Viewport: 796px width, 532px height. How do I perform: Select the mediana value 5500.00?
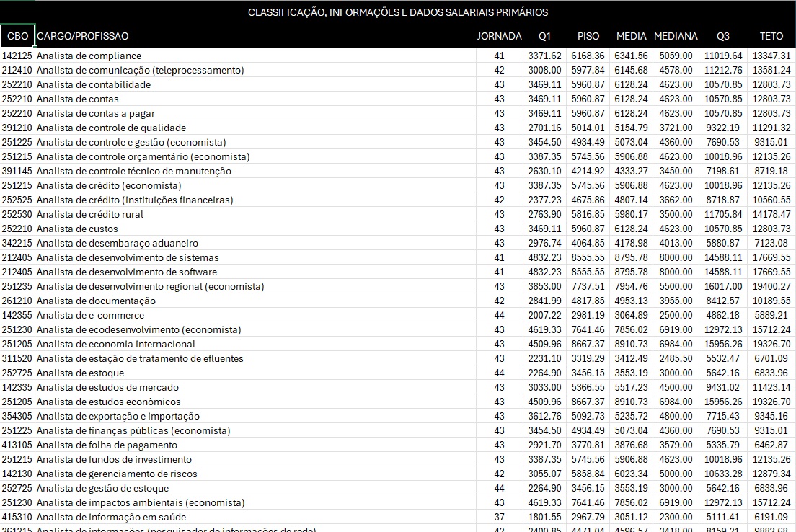[x=676, y=286]
